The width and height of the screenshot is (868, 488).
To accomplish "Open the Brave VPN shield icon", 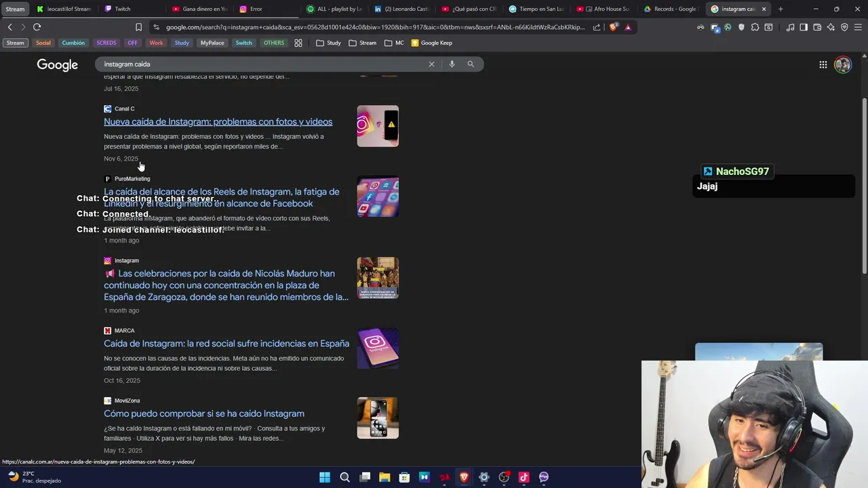I will click(844, 27).
